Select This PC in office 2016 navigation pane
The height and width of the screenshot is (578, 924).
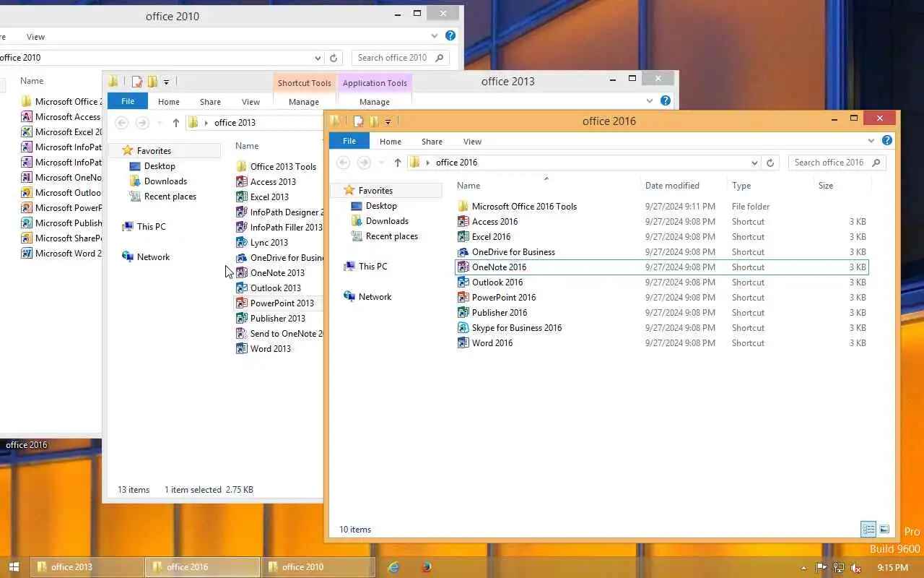372,267
